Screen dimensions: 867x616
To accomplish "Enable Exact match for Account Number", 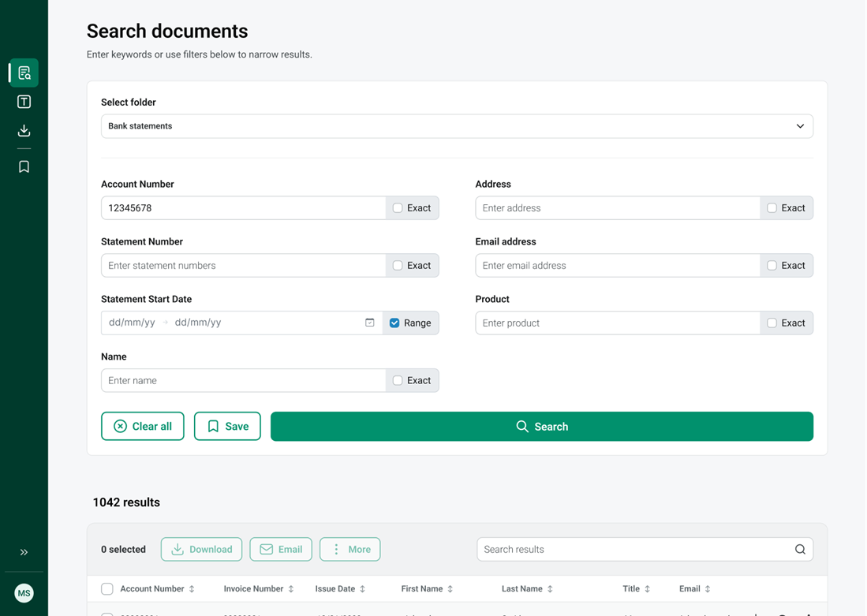I will [398, 208].
